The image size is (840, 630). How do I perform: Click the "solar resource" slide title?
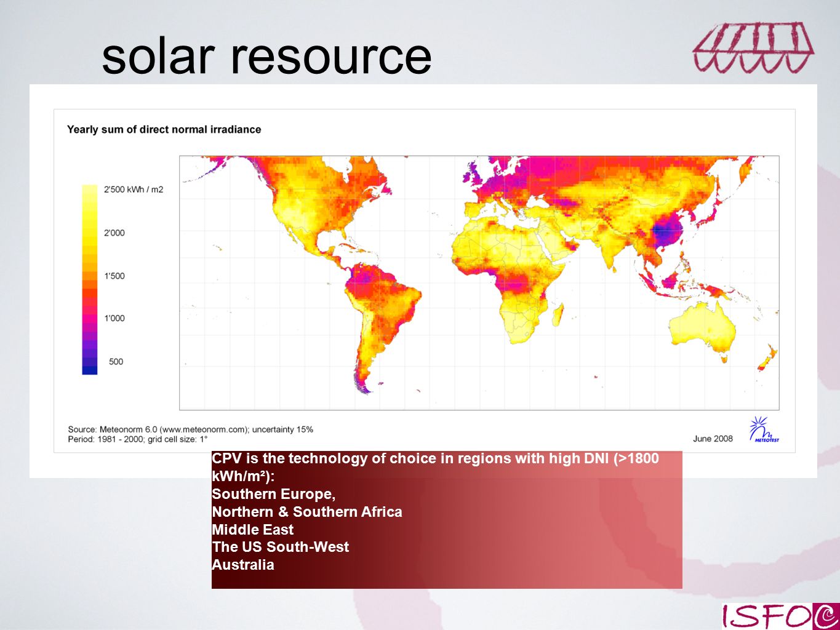click(266, 55)
